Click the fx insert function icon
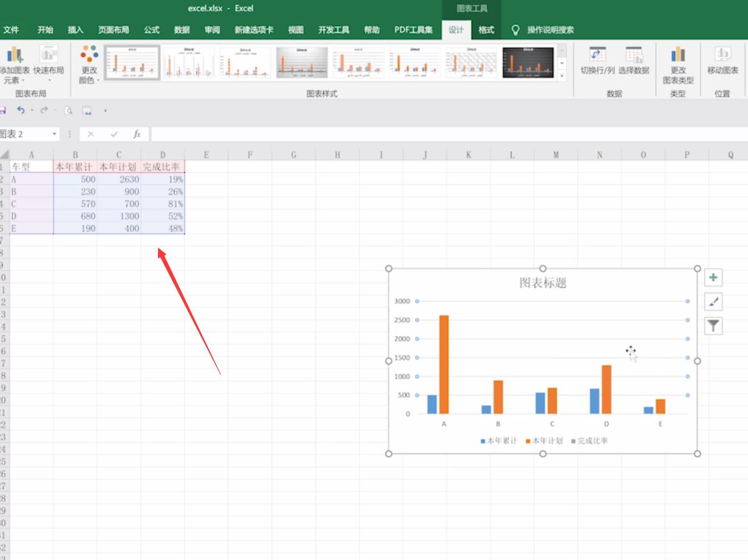Screen dimensions: 748x560 pos(137,134)
